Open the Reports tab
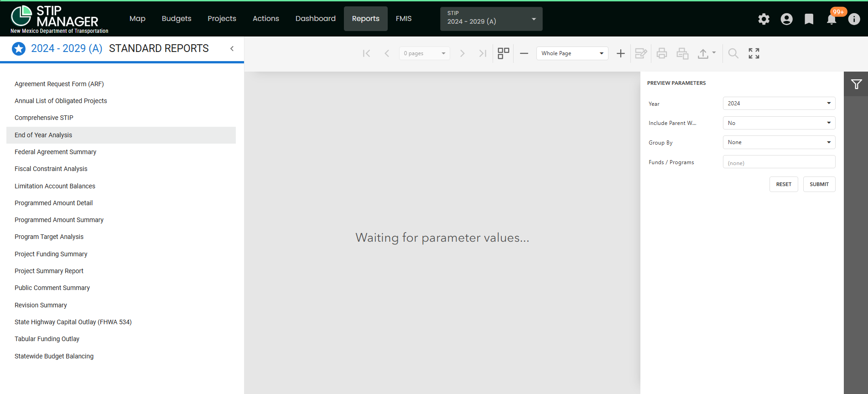Viewport: 868px width, 394px height. tap(366, 19)
